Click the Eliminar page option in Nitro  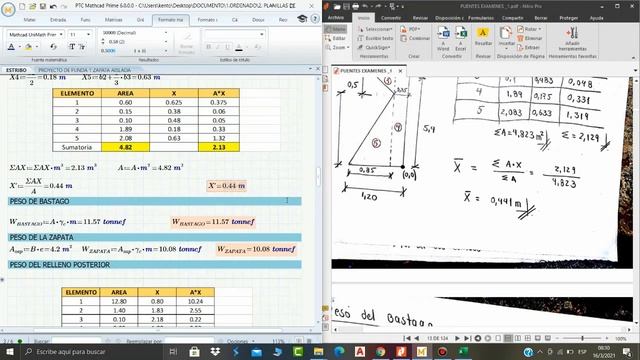[x=530, y=38]
